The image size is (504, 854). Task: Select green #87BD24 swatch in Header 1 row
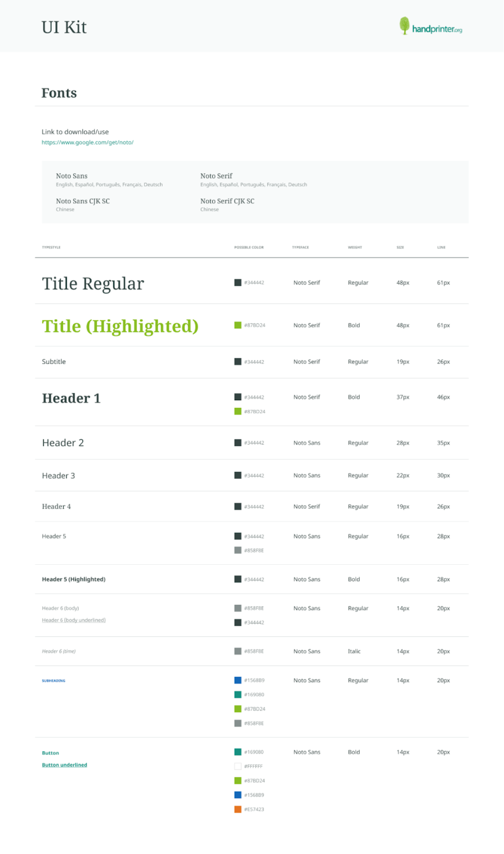238,411
